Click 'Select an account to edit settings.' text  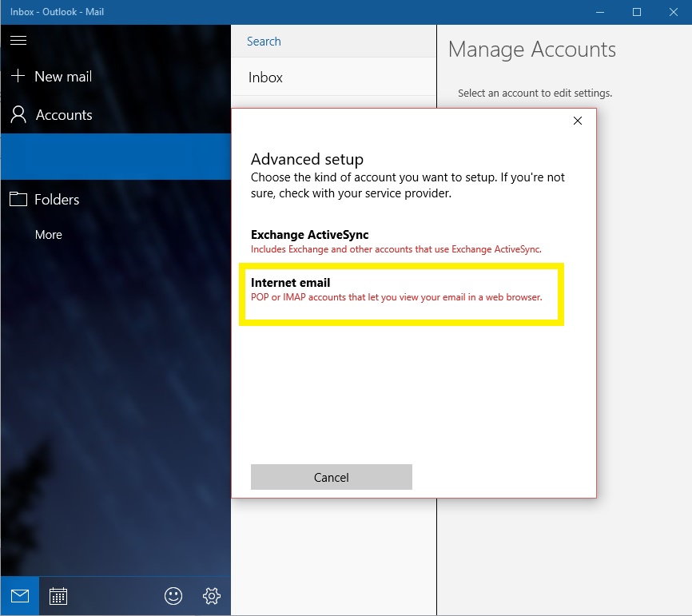point(535,93)
